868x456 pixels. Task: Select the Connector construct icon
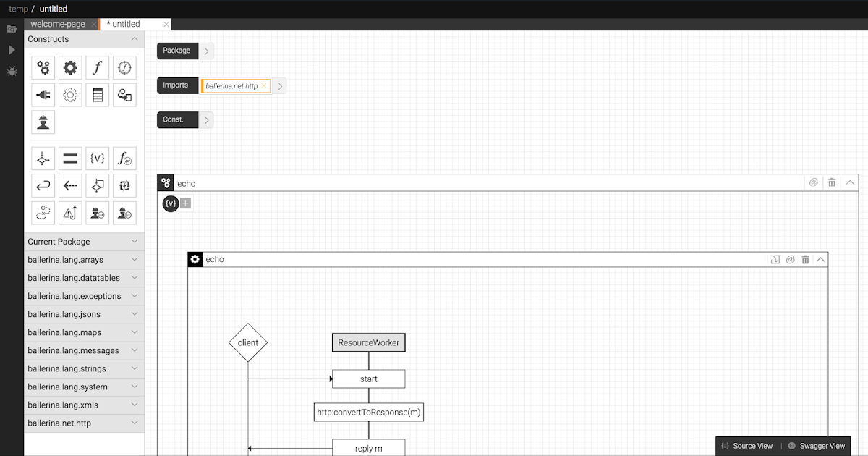(43, 94)
